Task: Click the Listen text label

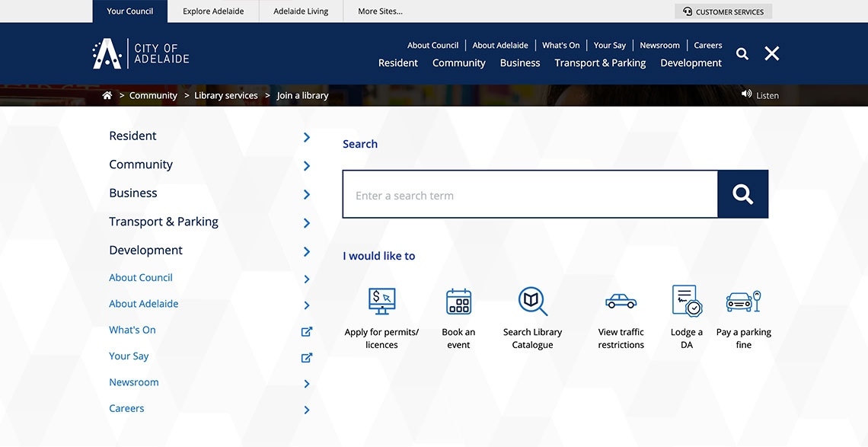Action: 767,95
